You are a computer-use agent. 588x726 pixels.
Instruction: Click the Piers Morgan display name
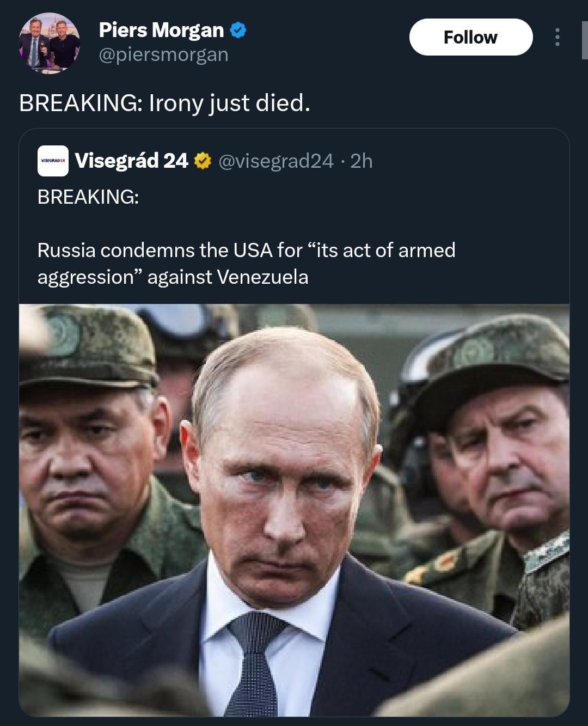pyautogui.click(x=161, y=30)
